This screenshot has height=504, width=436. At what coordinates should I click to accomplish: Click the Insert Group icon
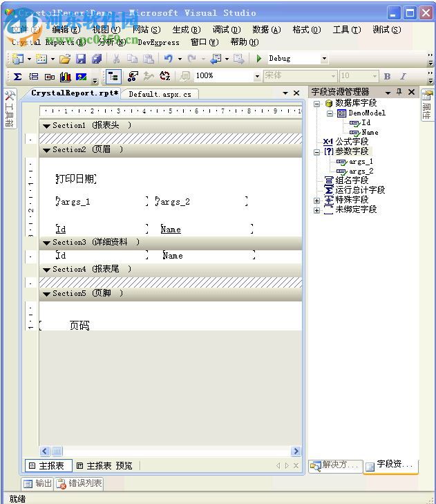tap(33, 77)
